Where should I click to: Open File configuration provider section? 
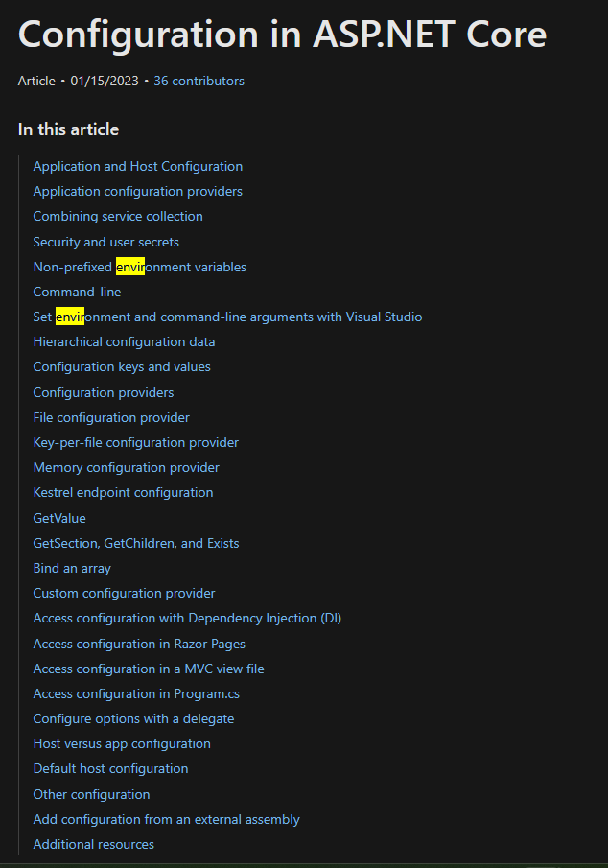pos(111,417)
